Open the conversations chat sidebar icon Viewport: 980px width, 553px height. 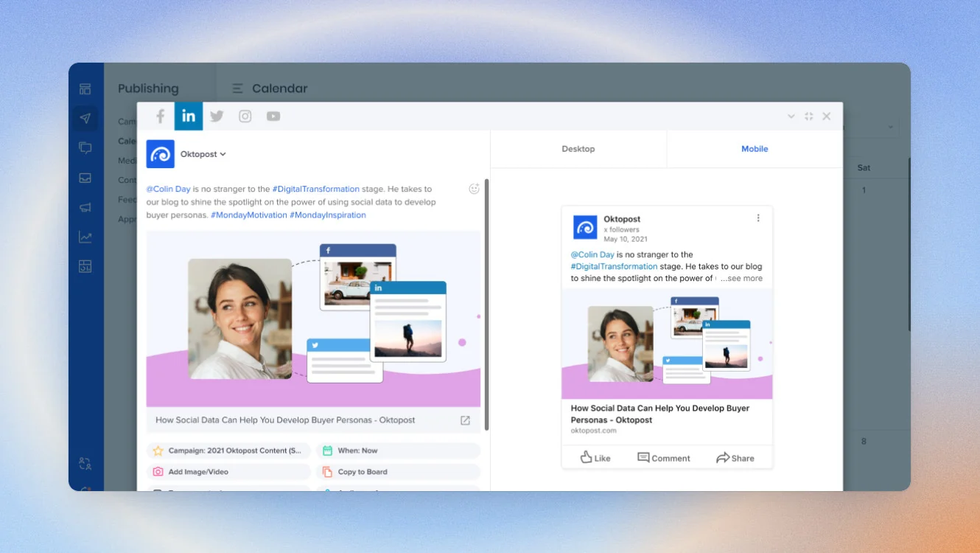point(85,148)
